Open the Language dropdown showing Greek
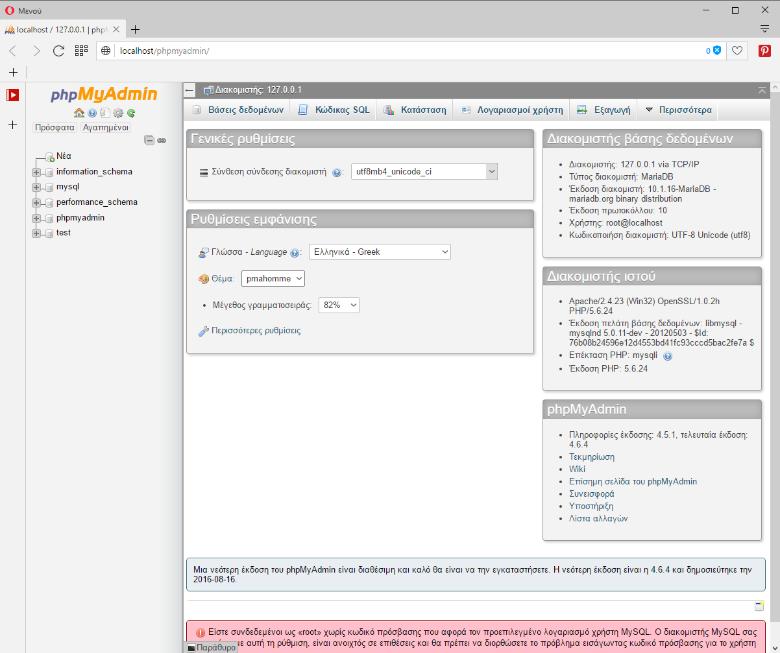Screen dimensions: 780x653 (x=380, y=252)
